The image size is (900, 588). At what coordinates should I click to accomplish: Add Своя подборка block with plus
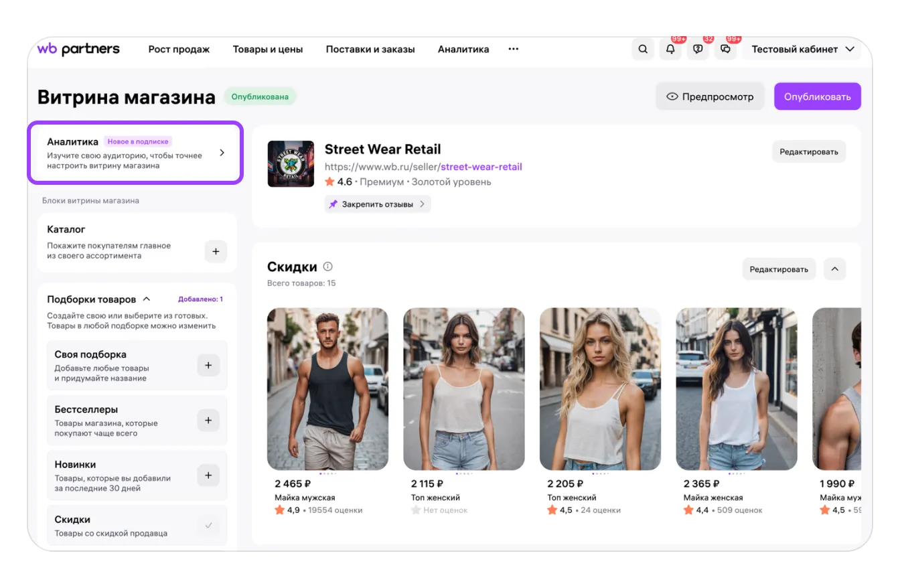pos(208,366)
